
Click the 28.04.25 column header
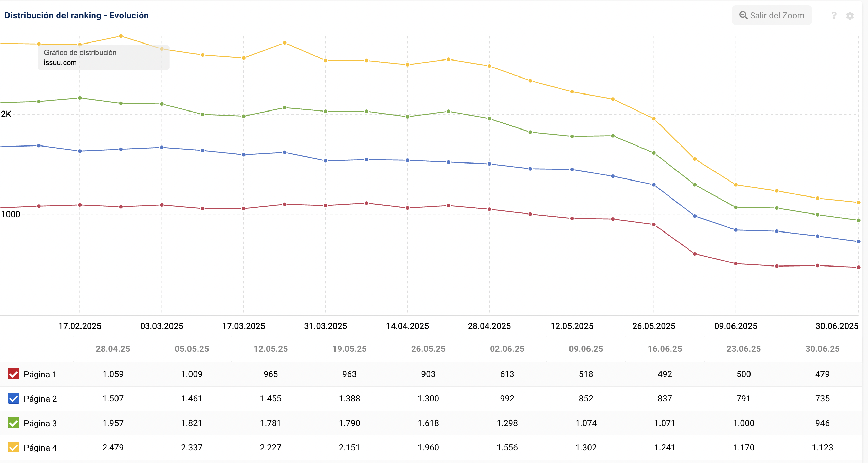(113, 349)
